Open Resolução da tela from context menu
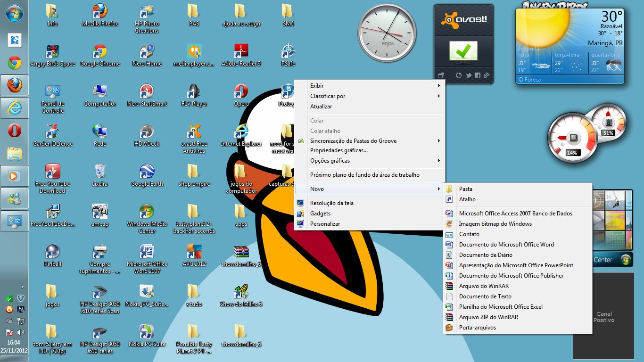644x362 pixels. 369,203
